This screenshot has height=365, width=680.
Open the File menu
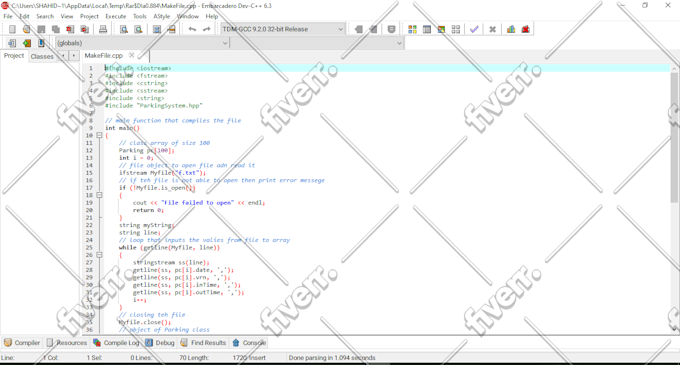[8, 16]
